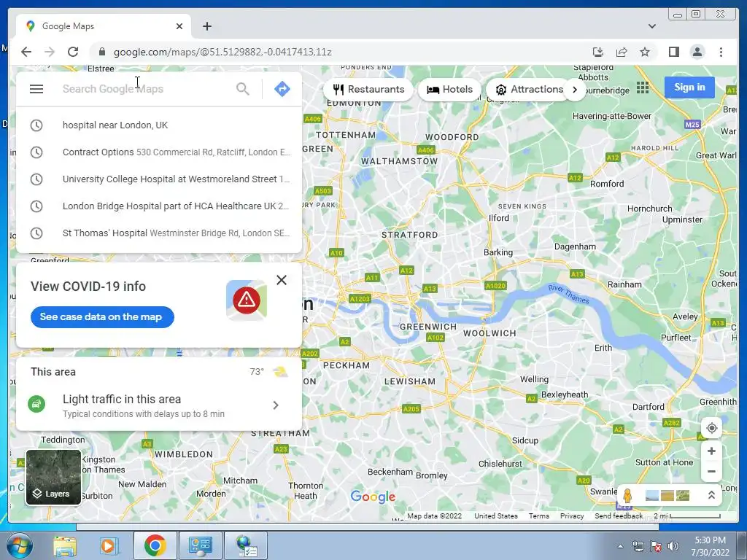This screenshot has height=560, width=747.
Task: Open the tab search dropdown arrow
Action: [x=651, y=26]
